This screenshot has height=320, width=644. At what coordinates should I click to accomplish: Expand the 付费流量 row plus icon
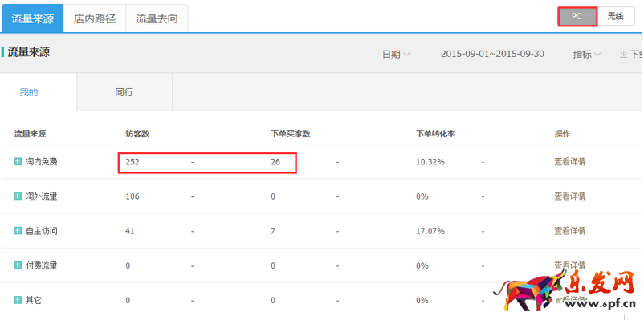pos(18,265)
